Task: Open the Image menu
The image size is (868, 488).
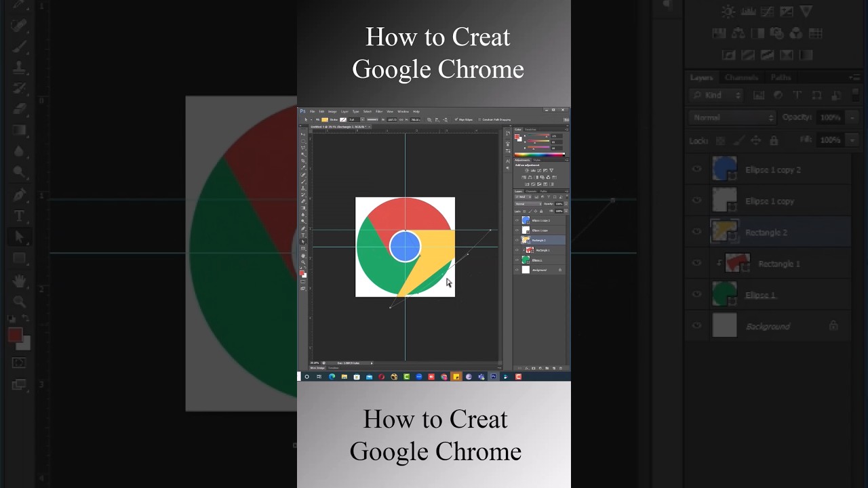Action: pyautogui.click(x=332, y=111)
